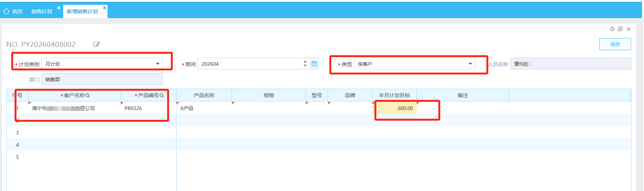Viewport: 644px width, 191px height.
Task: Click the 备注 column header
Action: [463, 95]
